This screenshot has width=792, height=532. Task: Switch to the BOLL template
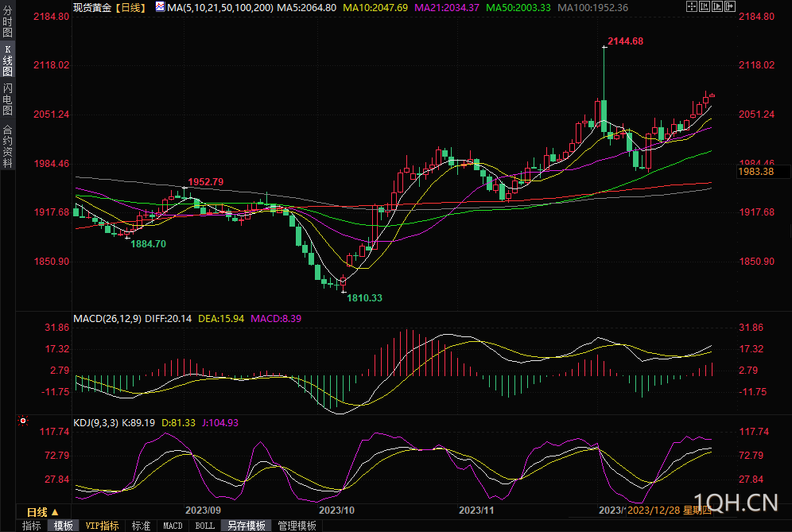(x=204, y=526)
